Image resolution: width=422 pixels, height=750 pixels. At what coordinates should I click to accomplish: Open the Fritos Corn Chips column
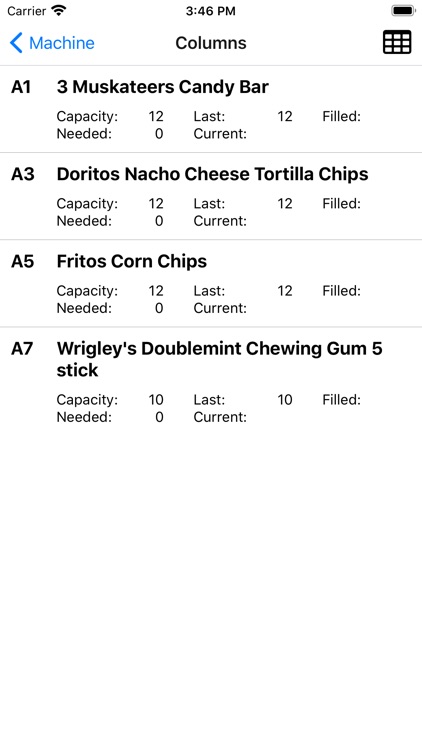(211, 283)
